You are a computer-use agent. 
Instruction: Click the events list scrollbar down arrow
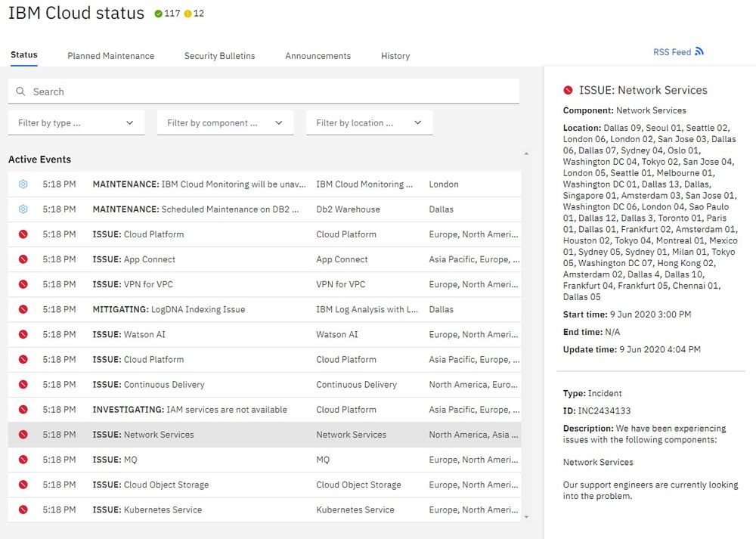coord(526,516)
